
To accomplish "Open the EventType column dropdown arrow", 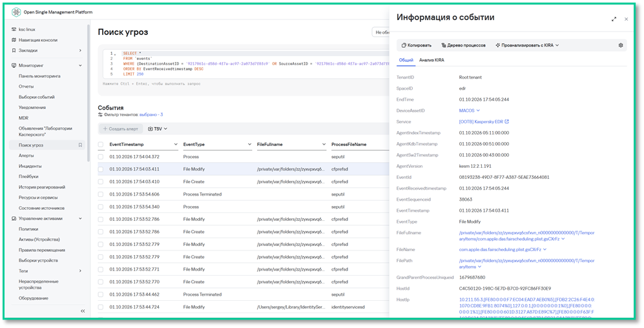I will (x=250, y=145).
